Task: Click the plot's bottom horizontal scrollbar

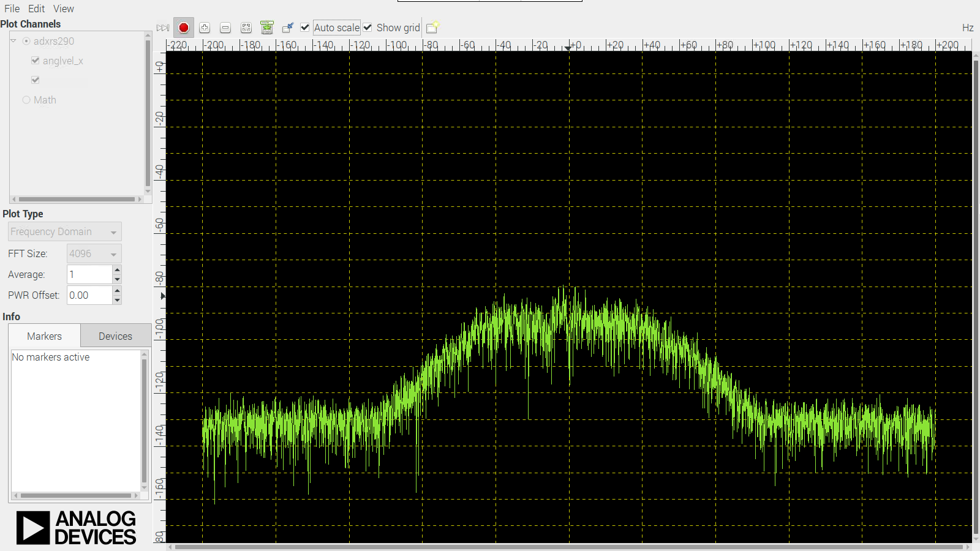Action: (569, 547)
